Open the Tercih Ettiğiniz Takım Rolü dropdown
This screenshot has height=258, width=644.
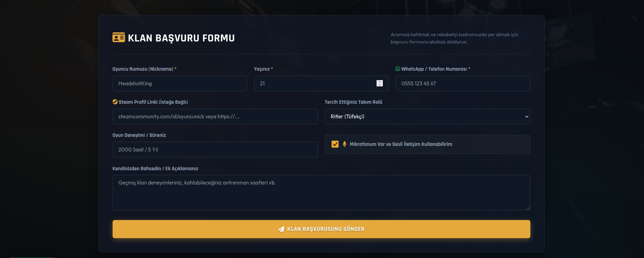[427, 117]
